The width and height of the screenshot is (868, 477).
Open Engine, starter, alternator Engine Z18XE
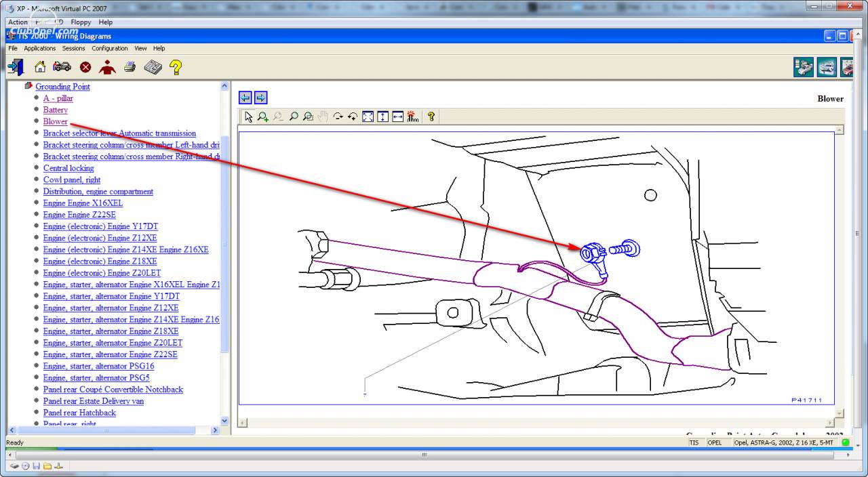click(111, 331)
